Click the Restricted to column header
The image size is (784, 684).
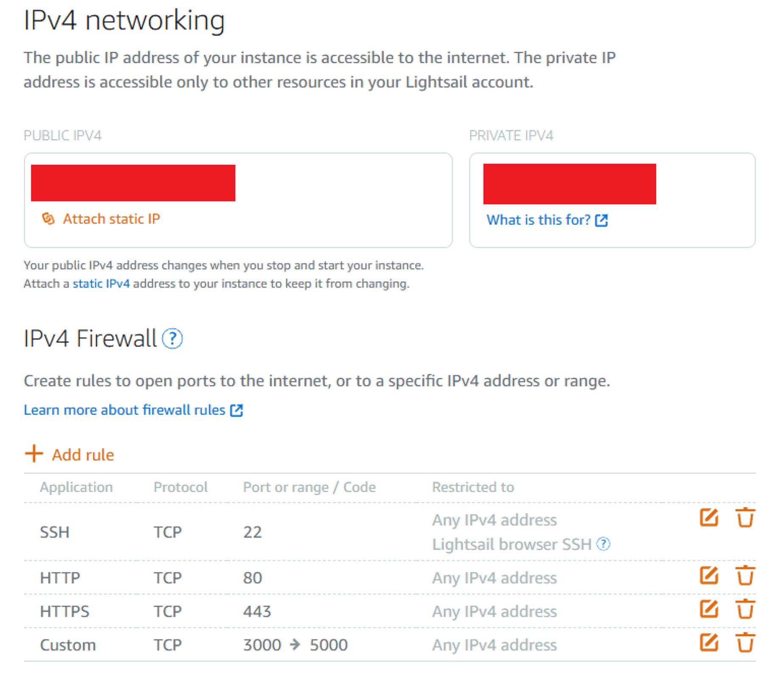[x=473, y=487]
